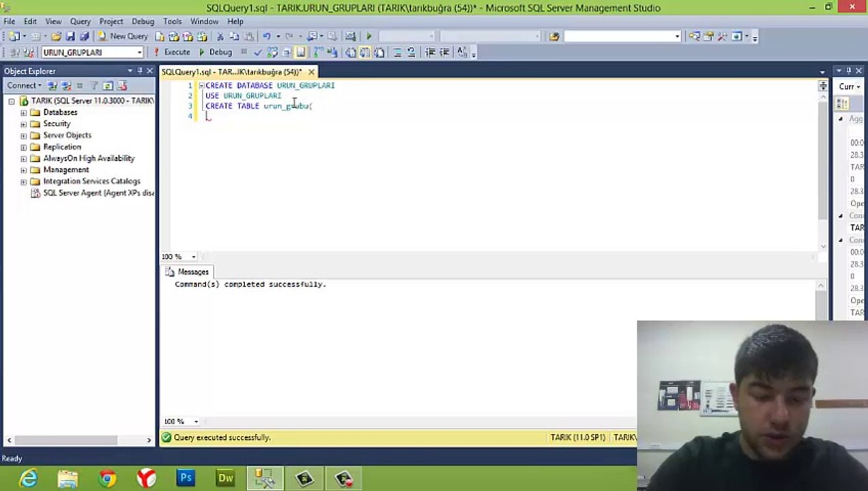Open the editor zoom 100 % dropdown
Viewport: 868px width, 491px height.
[193, 257]
